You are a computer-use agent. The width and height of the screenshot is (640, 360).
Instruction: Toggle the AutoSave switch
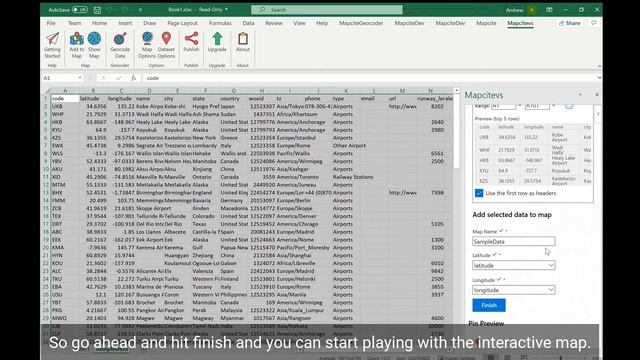(x=80, y=9)
